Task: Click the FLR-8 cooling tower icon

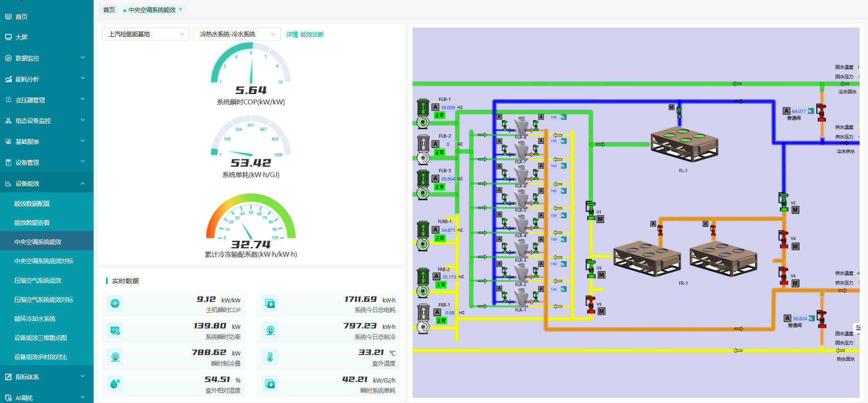Action: pyautogui.click(x=521, y=126)
